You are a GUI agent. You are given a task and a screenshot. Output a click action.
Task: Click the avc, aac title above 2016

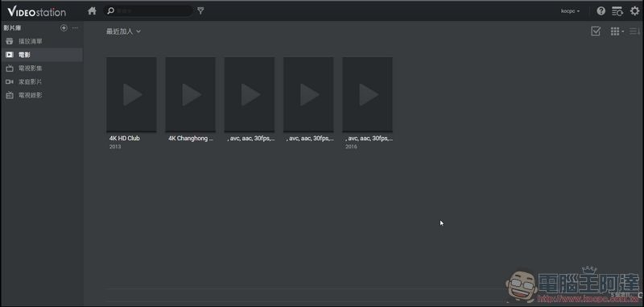pos(369,139)
